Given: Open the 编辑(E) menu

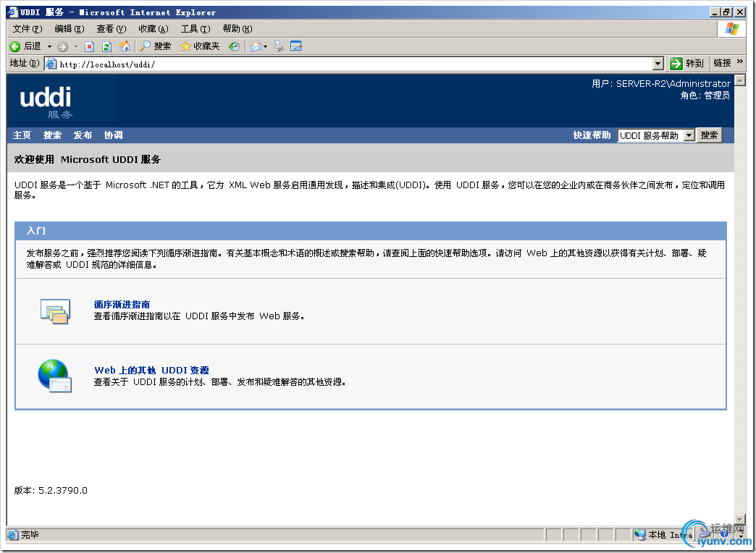Looking at the screenshot, I should pyautogui.click(x=70, y=29).
